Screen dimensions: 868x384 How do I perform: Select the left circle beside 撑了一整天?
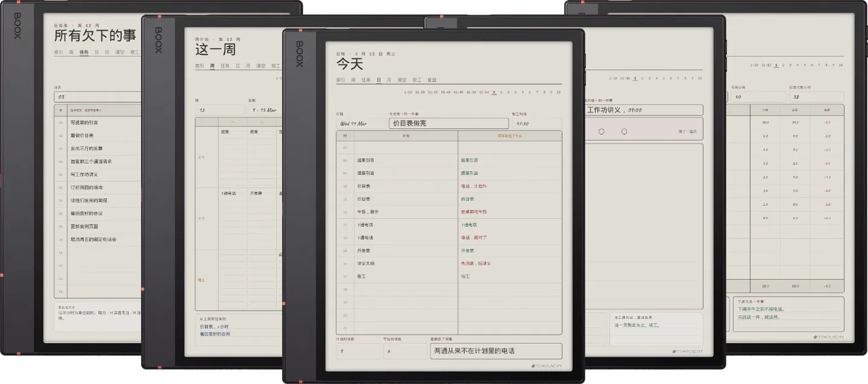(601, 131)
